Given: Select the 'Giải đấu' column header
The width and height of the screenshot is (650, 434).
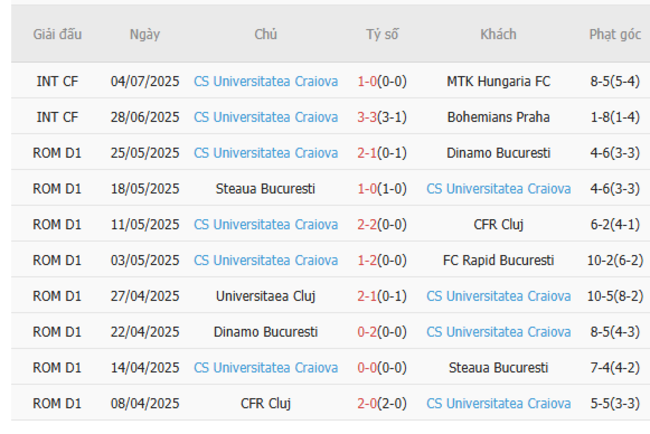Looking at the screenshot, I should (x=57, y=34).
